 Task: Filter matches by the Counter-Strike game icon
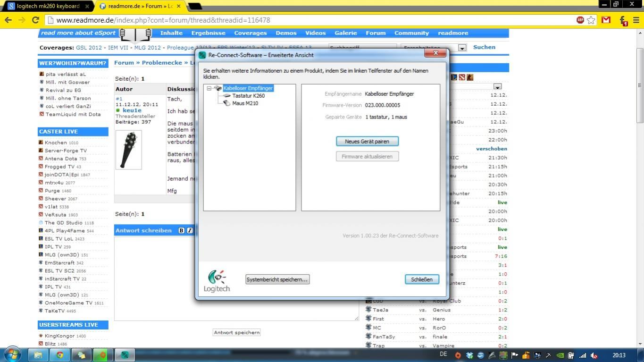tap(470, 77)
